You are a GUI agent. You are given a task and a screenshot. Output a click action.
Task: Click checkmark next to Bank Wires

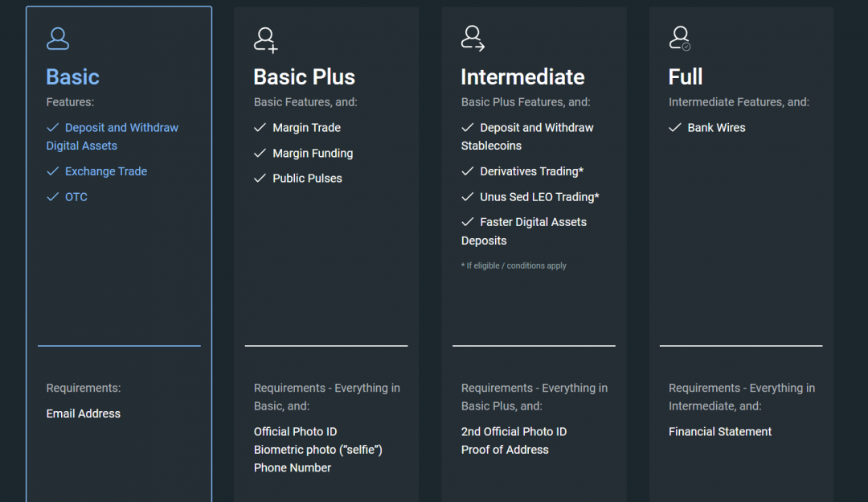tap(675, 128)
